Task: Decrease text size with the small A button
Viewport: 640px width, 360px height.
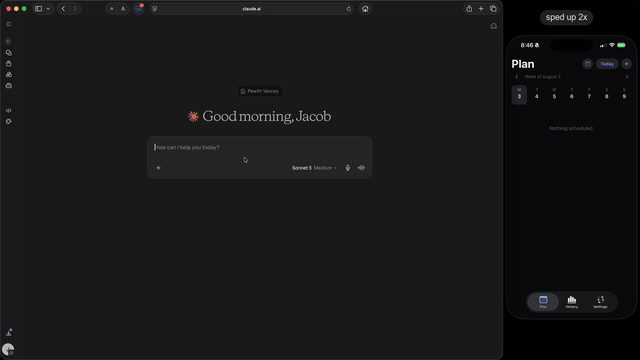Action: coord(111,9)
